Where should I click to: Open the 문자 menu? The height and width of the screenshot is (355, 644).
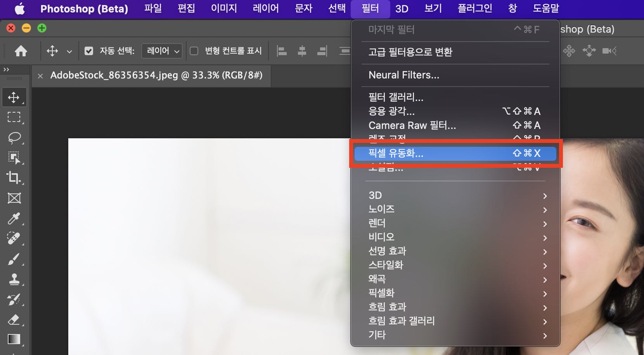[x=304, y=9]
